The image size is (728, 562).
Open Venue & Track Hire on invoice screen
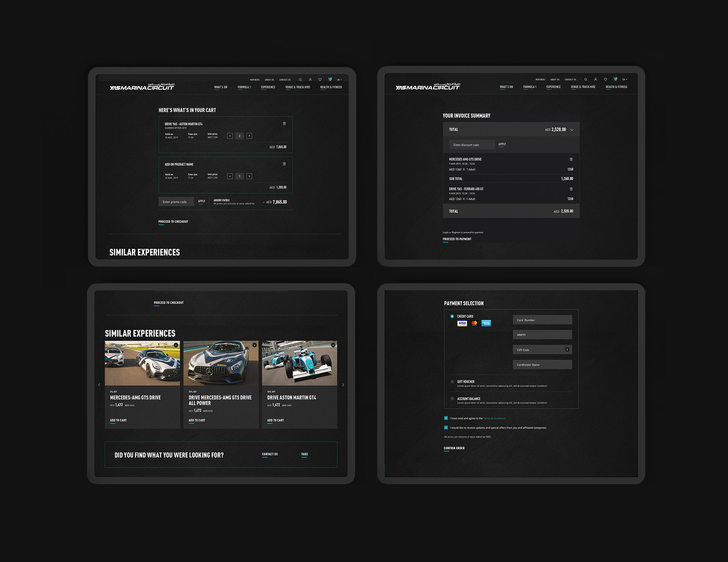(x=583, y=87)
